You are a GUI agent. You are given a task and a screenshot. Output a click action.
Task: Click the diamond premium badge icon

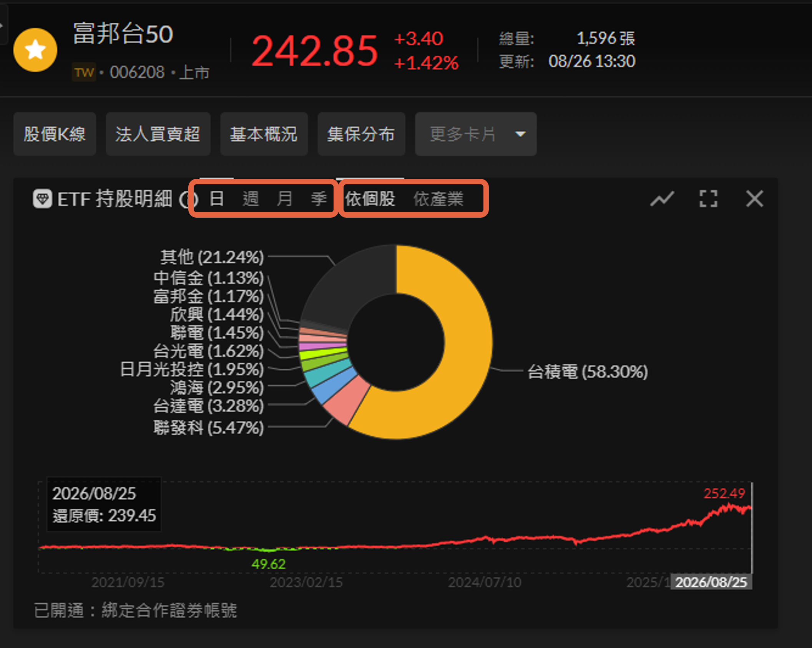[42, 198]
